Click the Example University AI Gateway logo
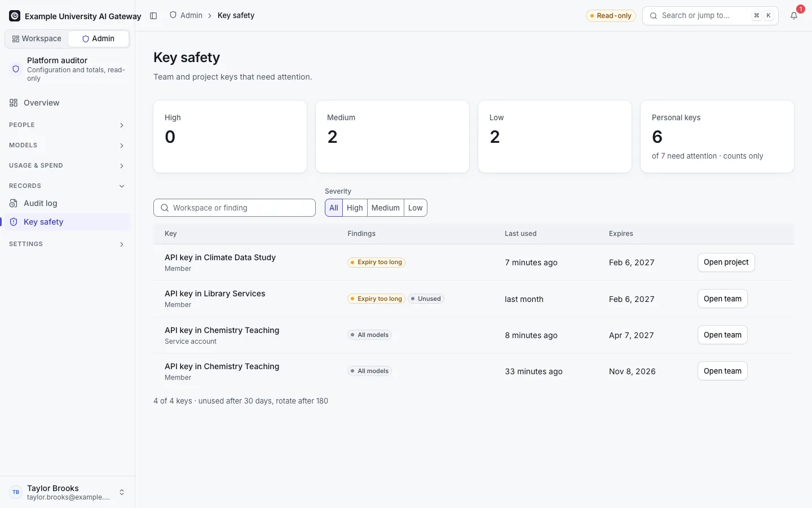Screen dimensions: 812x508 (x=15, y=16)
